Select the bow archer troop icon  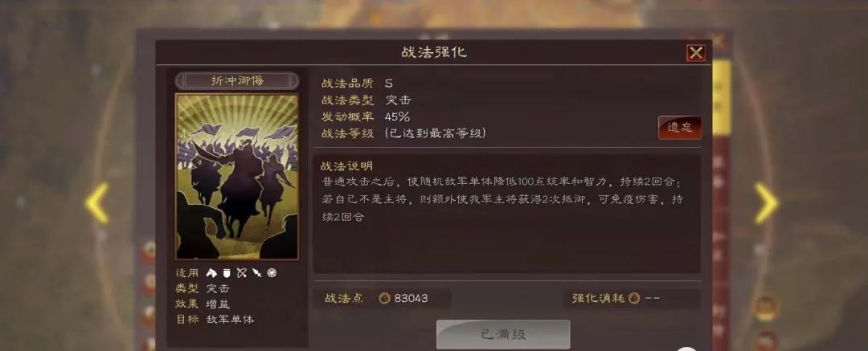point(241,273)
